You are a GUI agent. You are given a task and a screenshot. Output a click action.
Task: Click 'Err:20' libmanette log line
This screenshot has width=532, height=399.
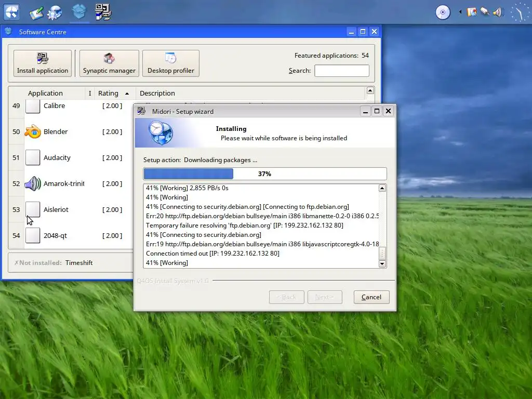(262, 216)
